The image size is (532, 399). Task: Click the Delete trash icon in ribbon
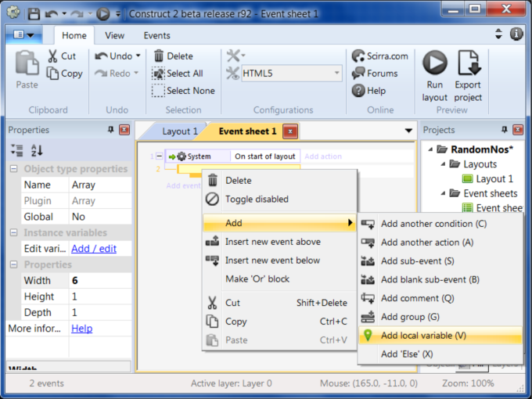tap(159, 56)
